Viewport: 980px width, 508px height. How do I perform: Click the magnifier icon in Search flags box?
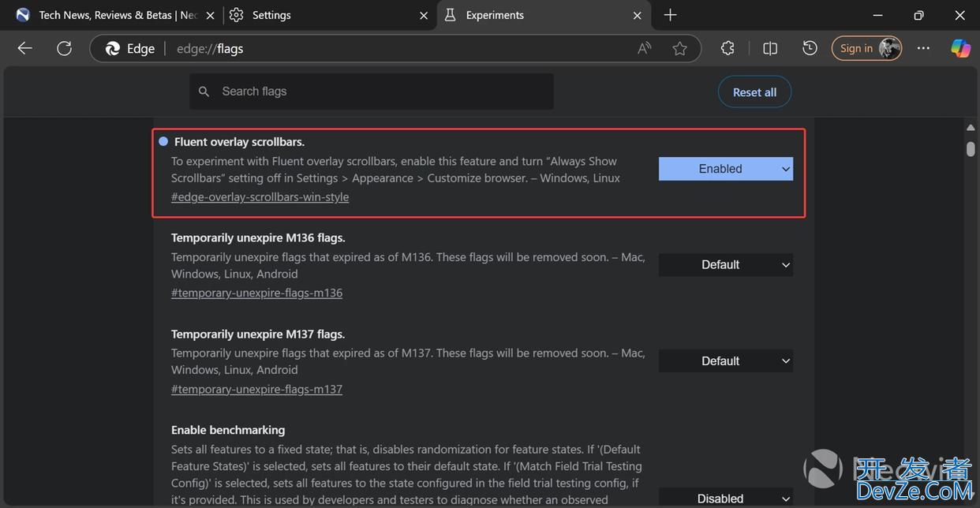pos(204,92)
